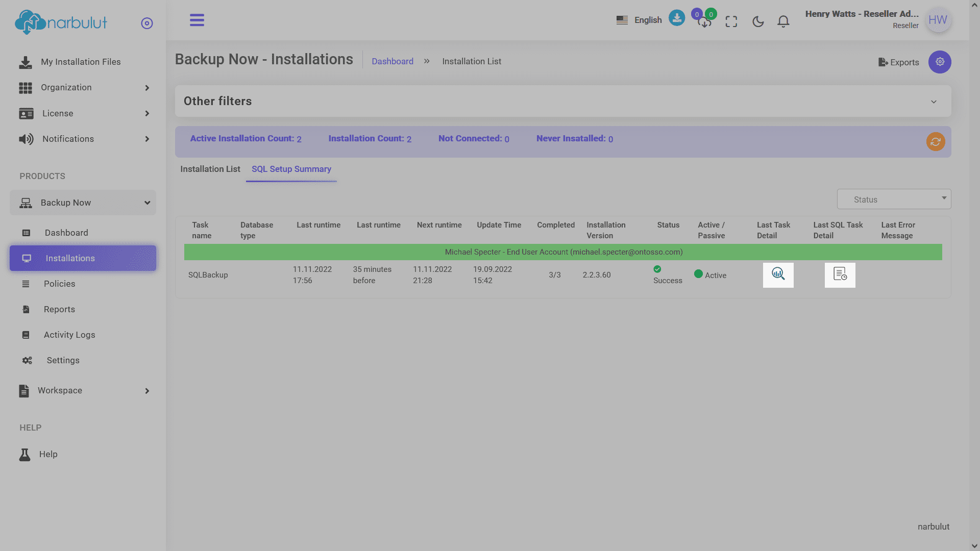Click the scrollbar down arrow
The width and height of the screenshot is (980, 551).
(x=975, y=546)
